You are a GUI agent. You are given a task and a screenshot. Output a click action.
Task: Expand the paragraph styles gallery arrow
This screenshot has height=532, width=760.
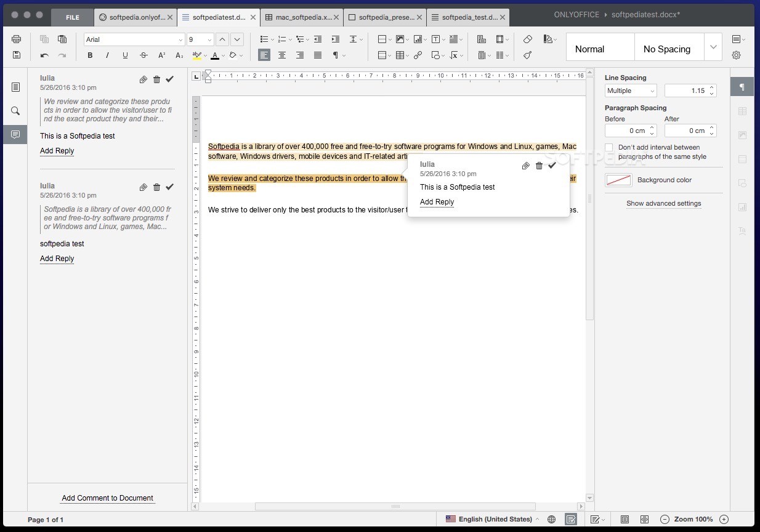click(713, 47)
